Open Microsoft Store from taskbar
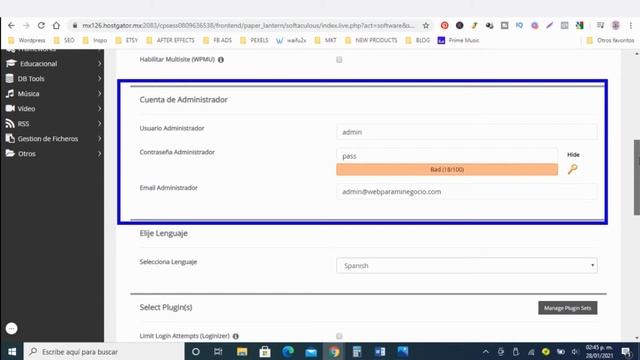This screenshot has height=360, width=640. pos(265,351)
